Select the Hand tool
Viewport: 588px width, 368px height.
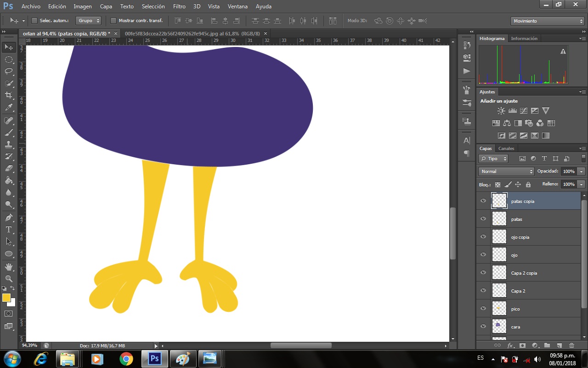click(x=9, y=266)
